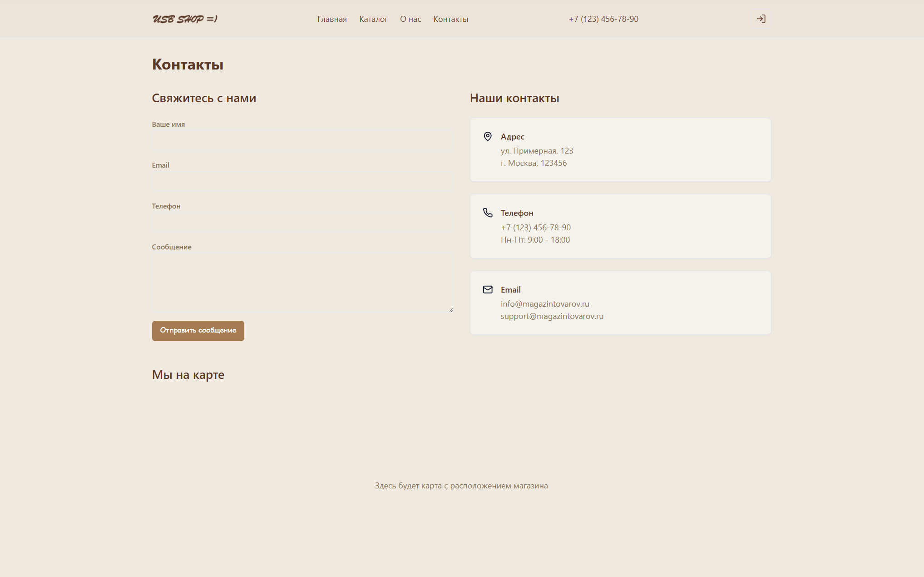Viewport: 924px width, 577px height.
Task: Click the Email input field
Action: point(302,181)
